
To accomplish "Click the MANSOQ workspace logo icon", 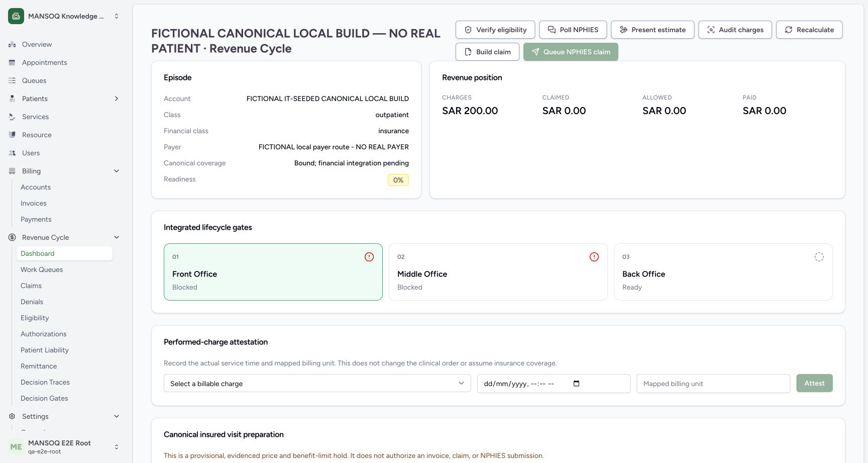I will click(16, 16).
